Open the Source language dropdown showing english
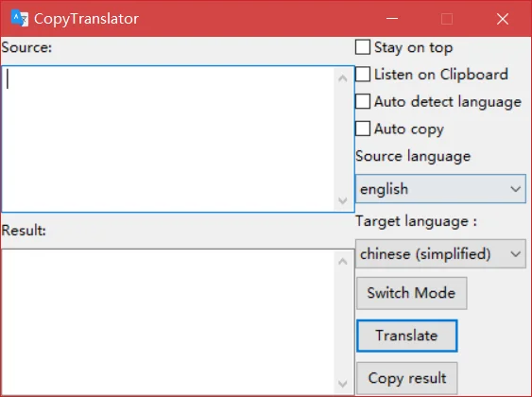This screenshot has width=532, height=397. (x=440, y=189)
